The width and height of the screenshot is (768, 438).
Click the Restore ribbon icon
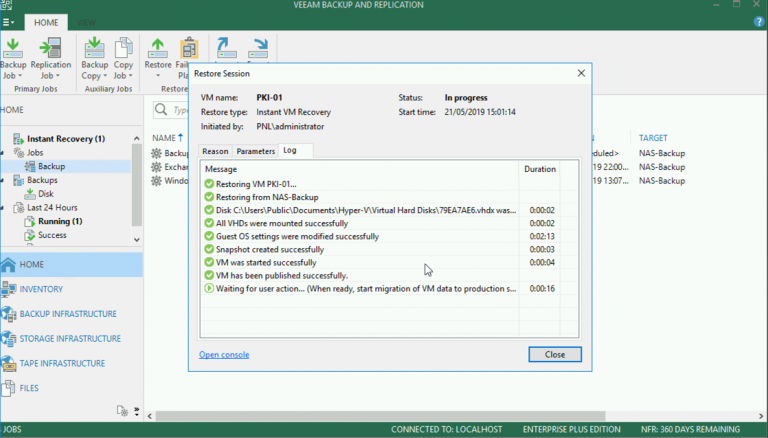pos(158,49)
